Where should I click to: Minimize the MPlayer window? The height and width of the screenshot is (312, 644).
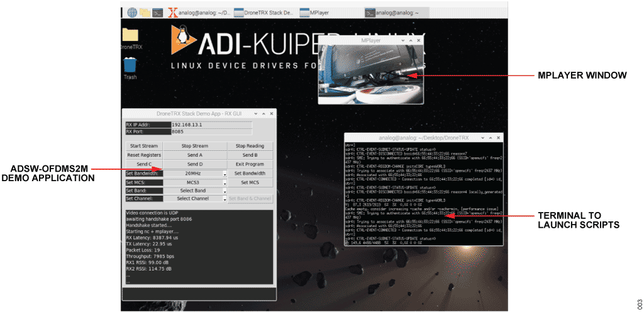pyautogui.click(x=403, y=40)
